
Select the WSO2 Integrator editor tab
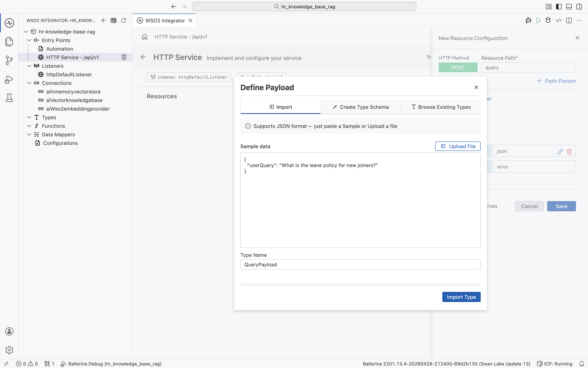click(165, 20)
